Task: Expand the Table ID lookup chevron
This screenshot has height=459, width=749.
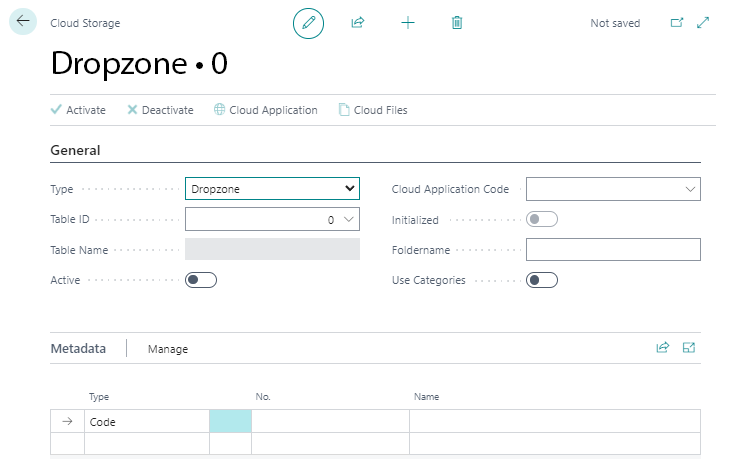Action: (x=349, y=219)
